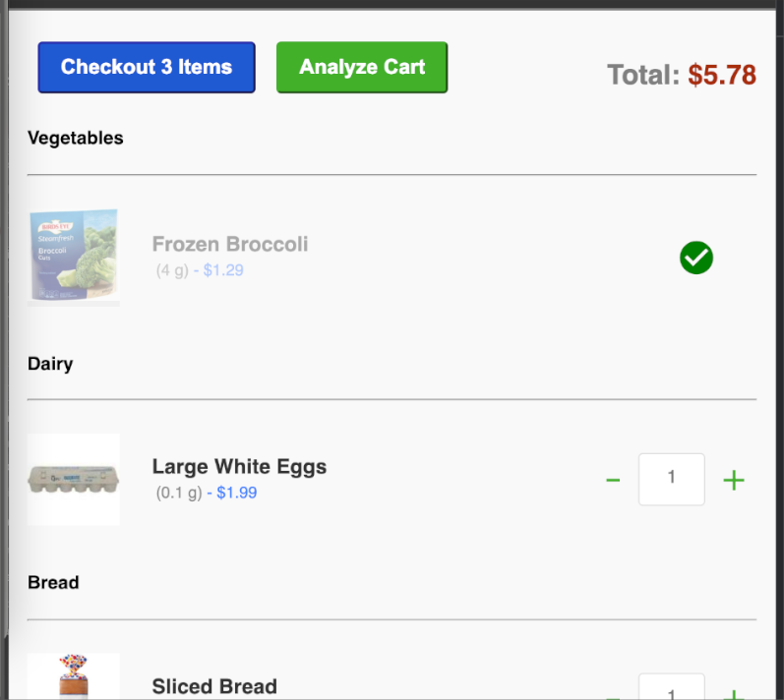Image resolution: width=784 pixels, height=700 pixels.
Task: Click the green checkmark beside Frozen Broccoli
Action: (696, 258)
